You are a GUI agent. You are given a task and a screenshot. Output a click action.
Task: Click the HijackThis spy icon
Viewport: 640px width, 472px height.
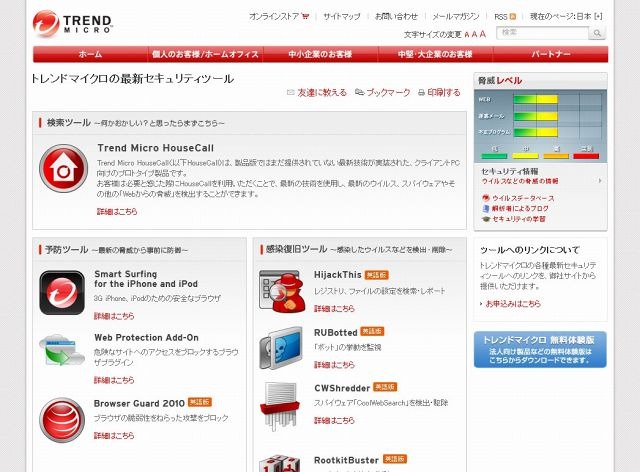tap(282, 291)
